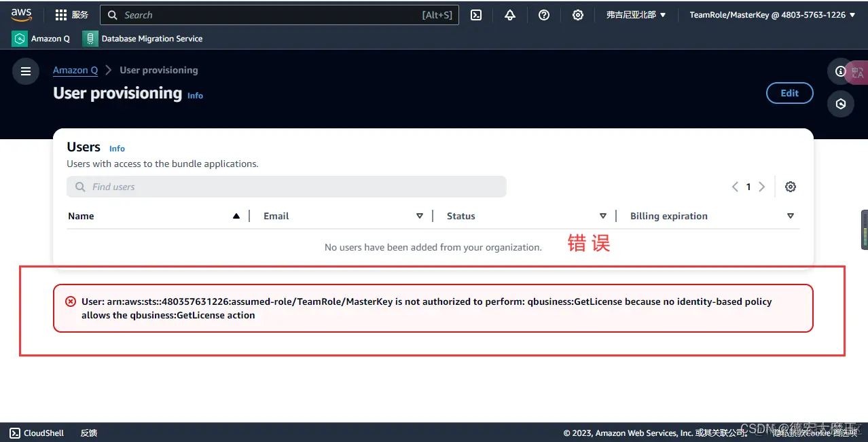Image resolution: width=868 pixels, height=442 pixels.
Task: Click the 'No users have been added' message
Action: point(433,247)
